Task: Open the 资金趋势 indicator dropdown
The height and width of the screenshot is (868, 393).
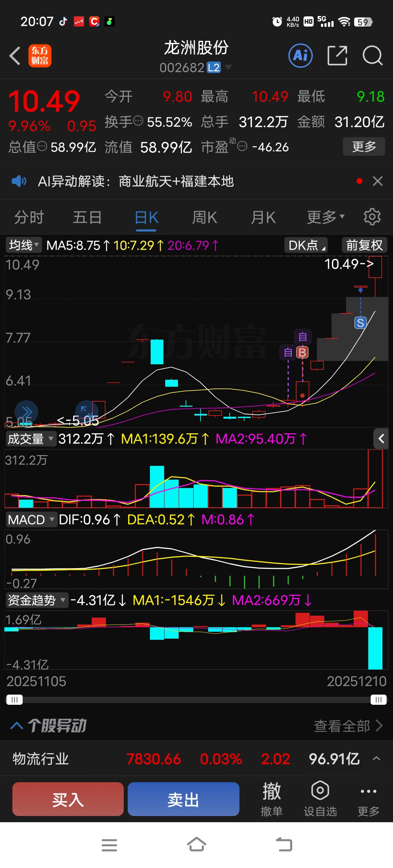Action: (x=37, y=600)
